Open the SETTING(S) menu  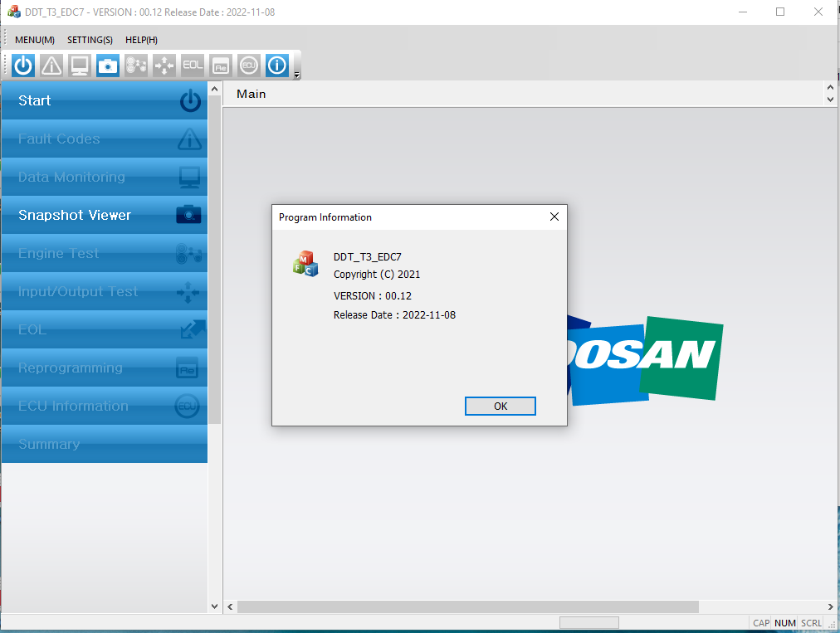[90, 40]
